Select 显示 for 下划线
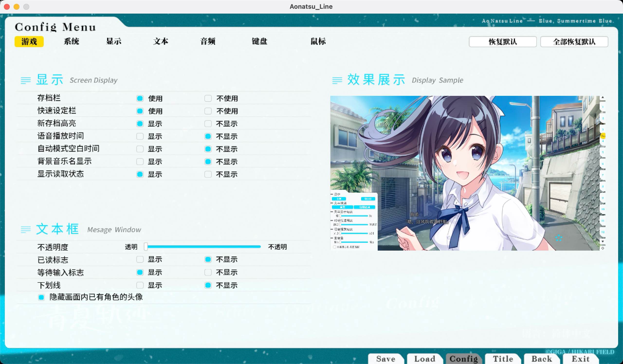 click(140, 285)
